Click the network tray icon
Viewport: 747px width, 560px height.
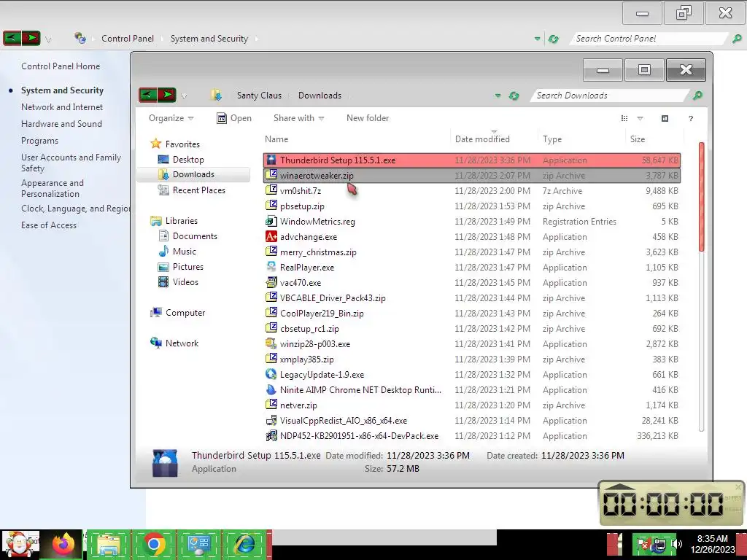click(659, 544)
